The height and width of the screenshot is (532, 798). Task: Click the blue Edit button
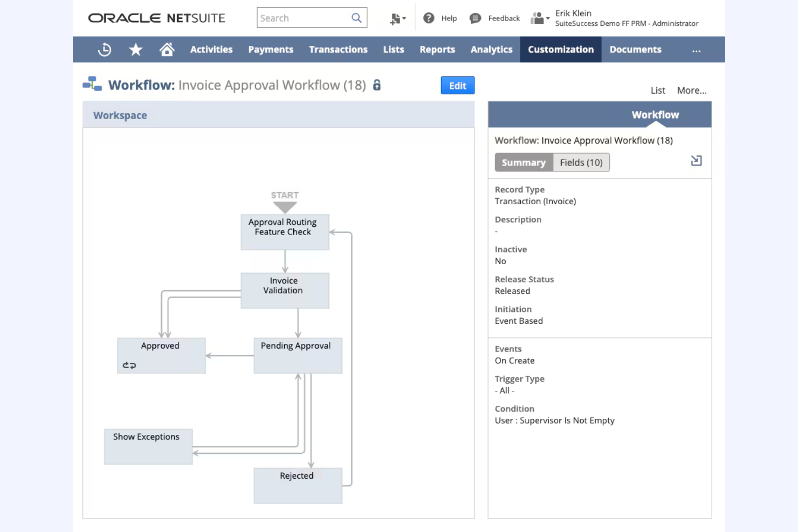tap(458, 85)
